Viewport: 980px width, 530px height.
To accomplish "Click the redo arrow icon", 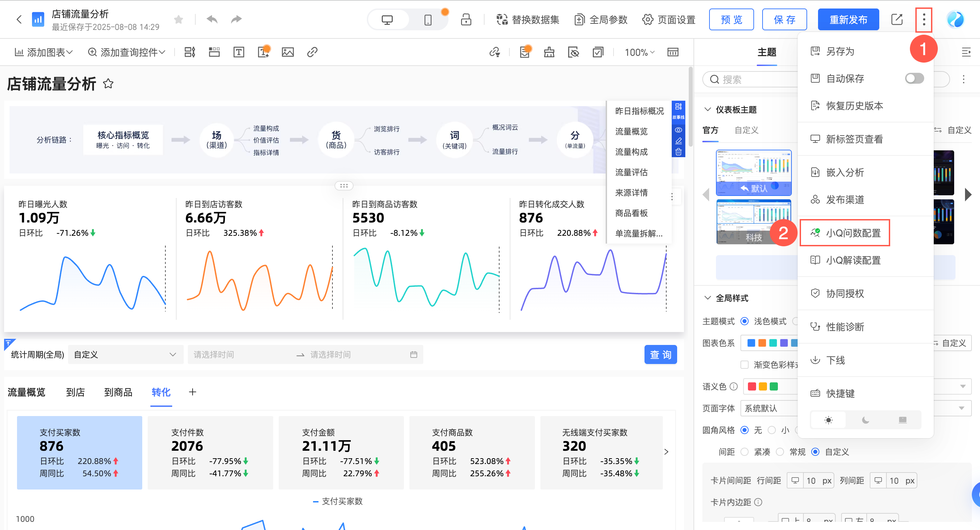I will (236, 19).
